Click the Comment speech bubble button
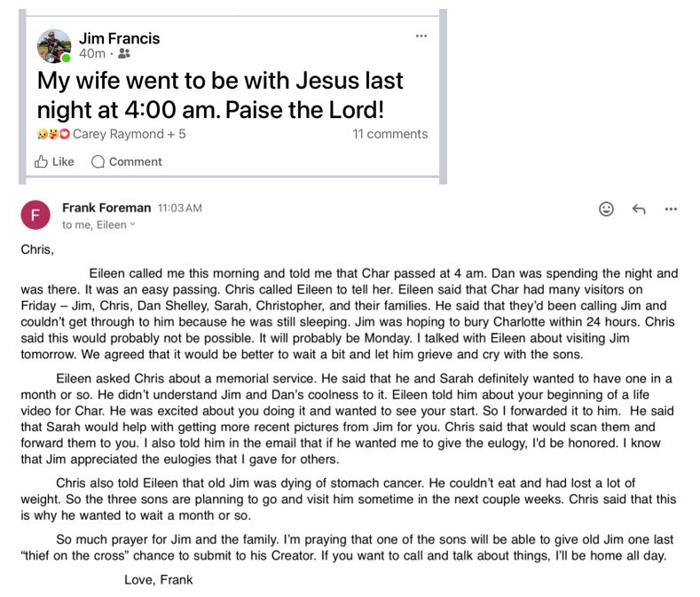Image resolution: width=700 pixels, height=597 pixels. tap(126, 161)
